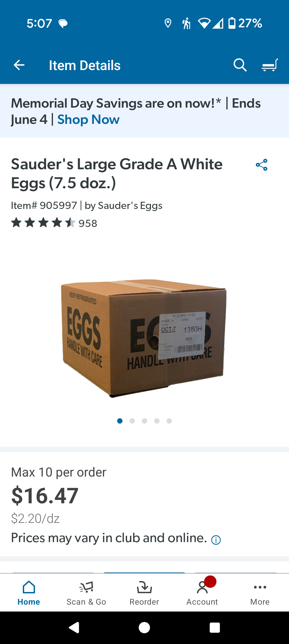Tap the back arrow in header
Image resolution: width=289 pixels, height=644 pixels.
point(19,65)
